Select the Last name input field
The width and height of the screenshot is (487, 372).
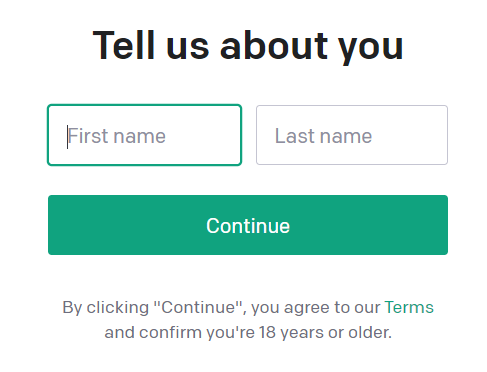[x=352, y=135]
